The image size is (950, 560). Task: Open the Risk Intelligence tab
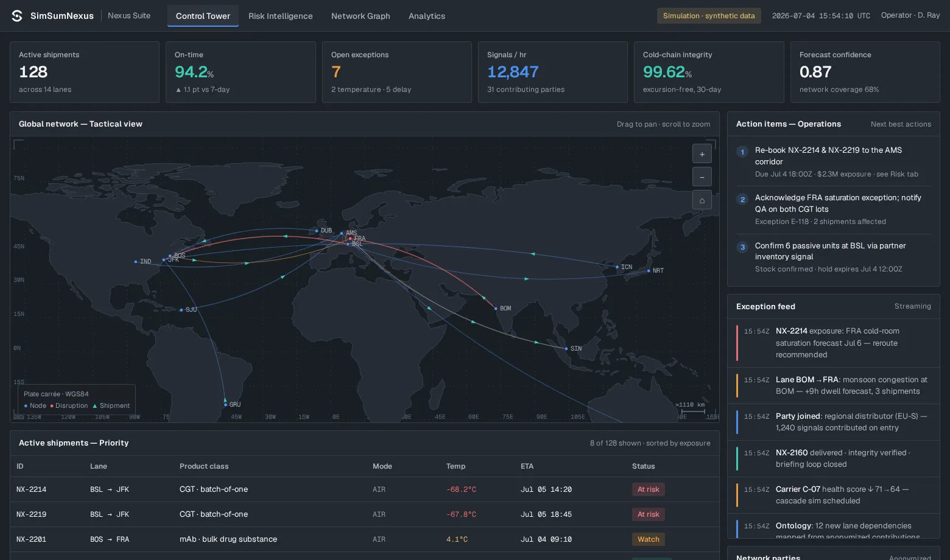(281, 16)
